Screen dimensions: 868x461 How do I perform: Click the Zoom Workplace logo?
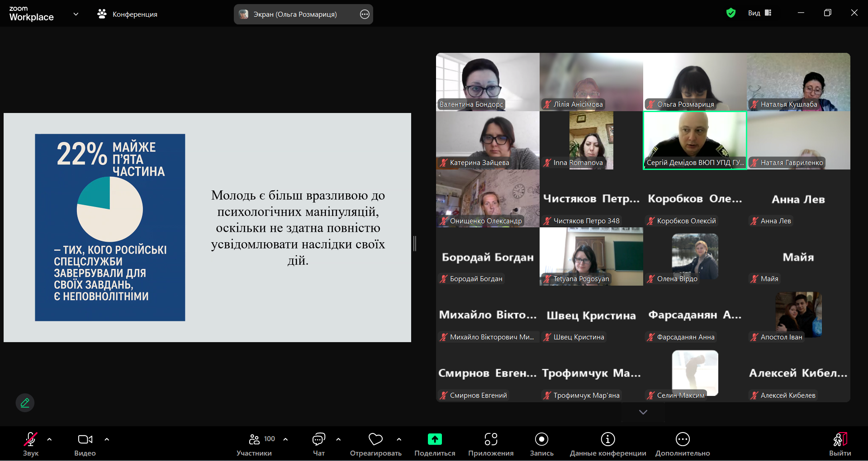(31, 14)
